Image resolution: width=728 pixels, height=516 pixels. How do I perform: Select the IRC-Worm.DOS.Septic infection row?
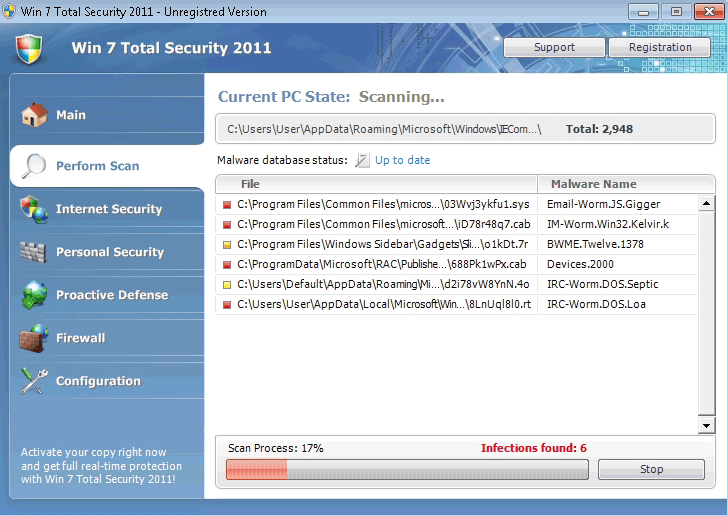455,284
